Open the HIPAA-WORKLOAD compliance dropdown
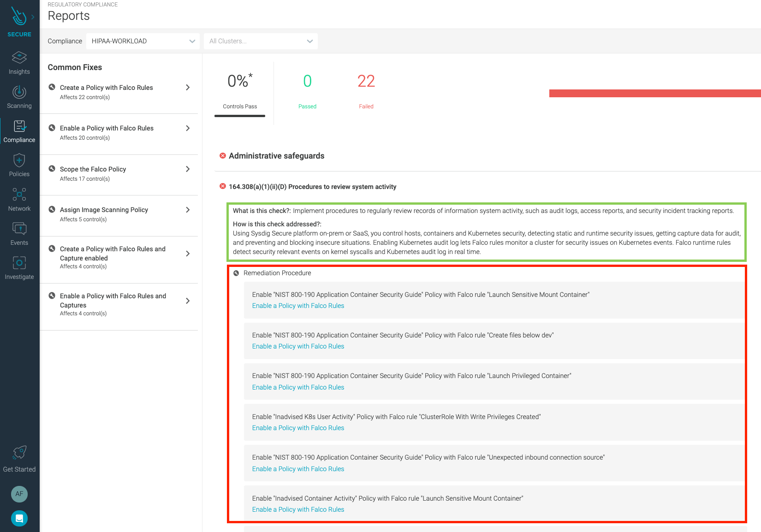The height and width of the screenshot is (532, 761). click(143, 41)
